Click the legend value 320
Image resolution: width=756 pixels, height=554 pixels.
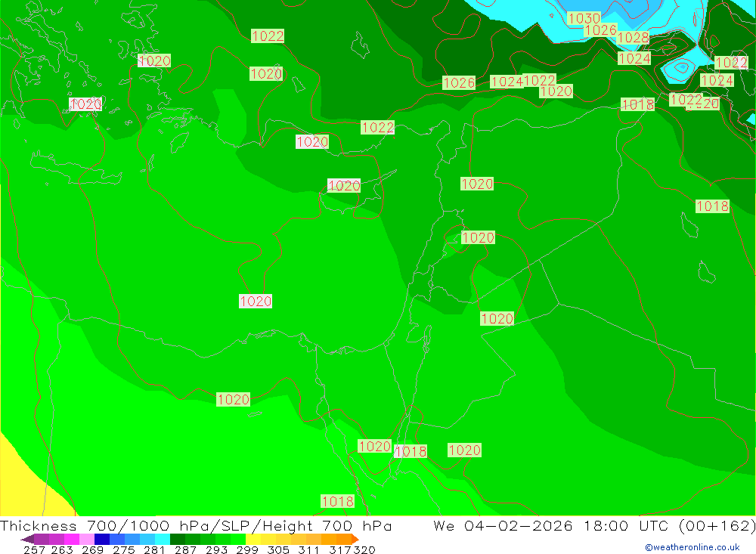pyautogui.click(x=364, y=549)
